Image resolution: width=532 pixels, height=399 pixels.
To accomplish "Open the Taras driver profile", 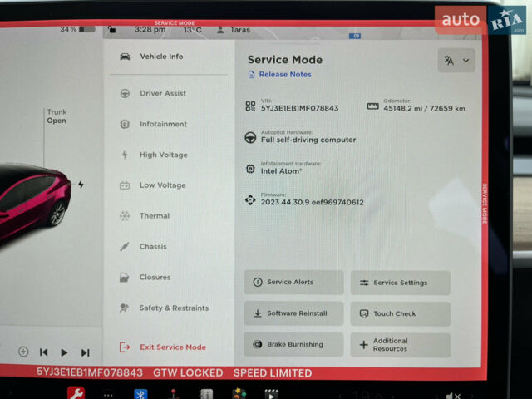I will [234, 30].
